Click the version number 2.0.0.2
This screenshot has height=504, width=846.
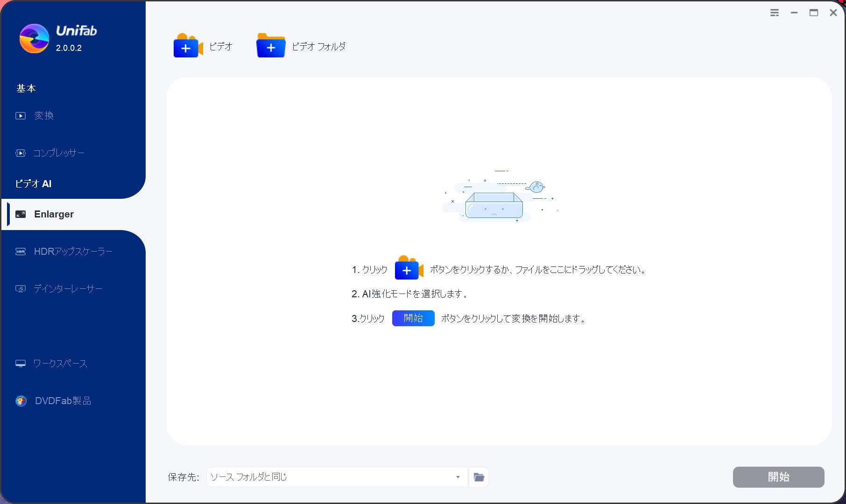click(x=69, y=48)
